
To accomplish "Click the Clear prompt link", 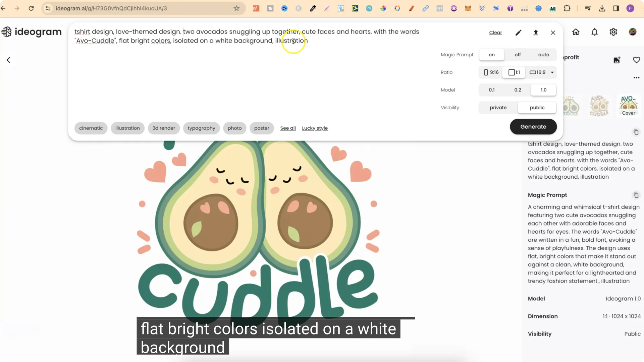I will [x=495, y=33].
